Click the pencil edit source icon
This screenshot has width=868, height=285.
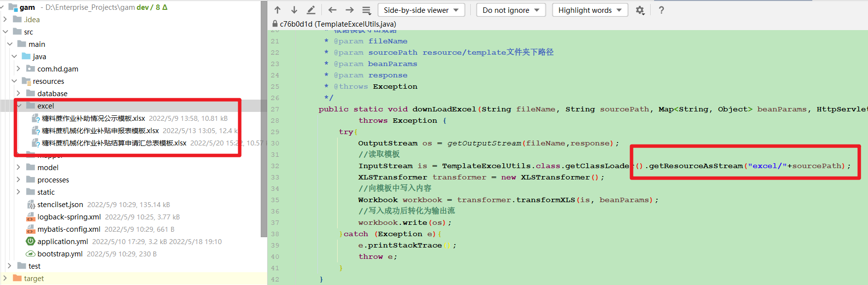click(311, 10)
